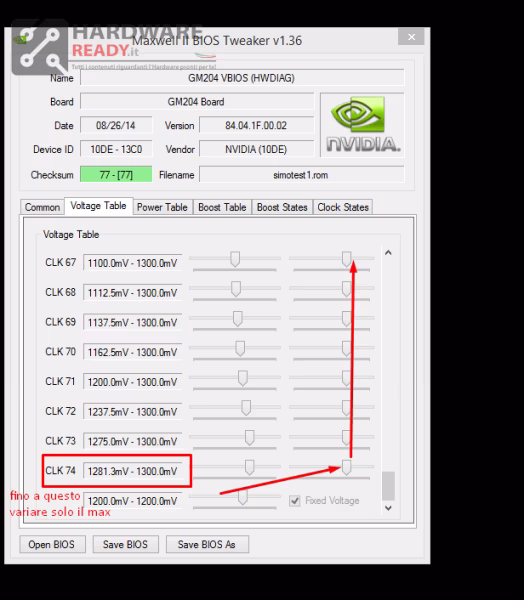The image size is (524, 600).
Task: Click the CLK 67 row label
Action: [x=60, y=262]
